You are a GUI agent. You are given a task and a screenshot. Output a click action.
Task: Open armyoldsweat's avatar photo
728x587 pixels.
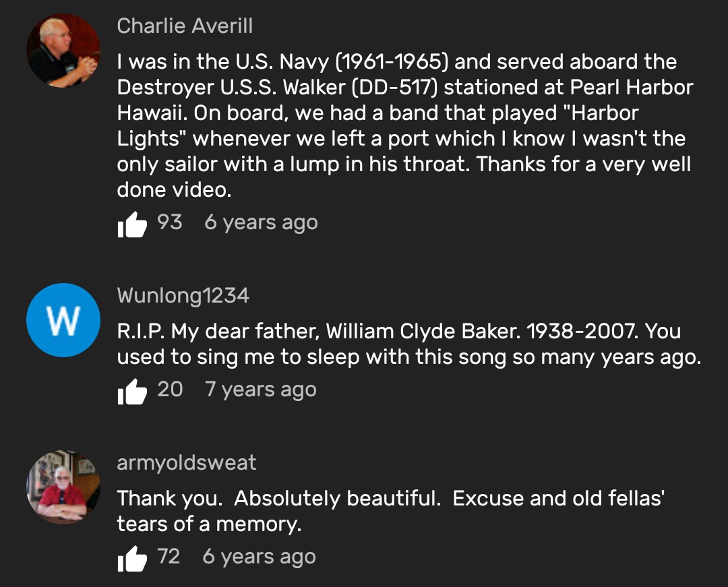coord(63,487)
